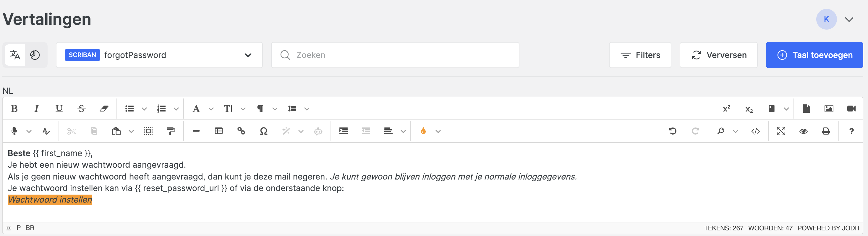Toggle preview with the eye icon
This screenshot has height=236, width=868.
[x=803, y=131]
